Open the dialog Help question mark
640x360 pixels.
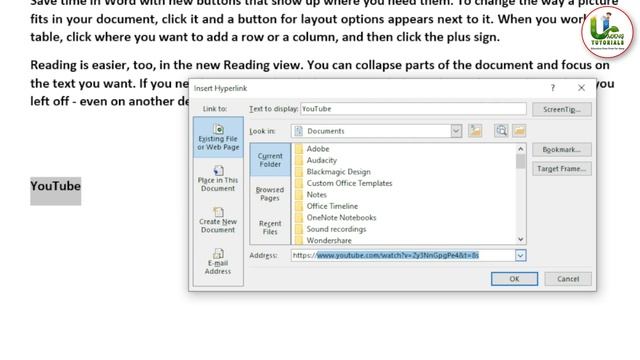[553, 88]
